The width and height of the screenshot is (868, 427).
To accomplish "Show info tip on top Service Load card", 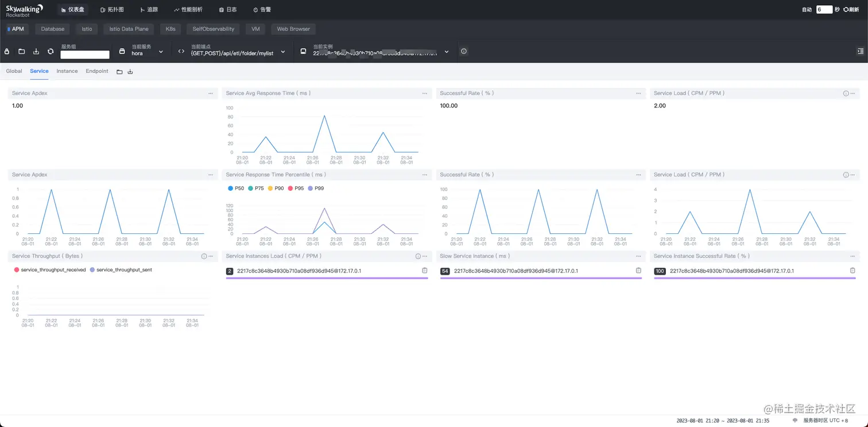I will tap(846, 93).
